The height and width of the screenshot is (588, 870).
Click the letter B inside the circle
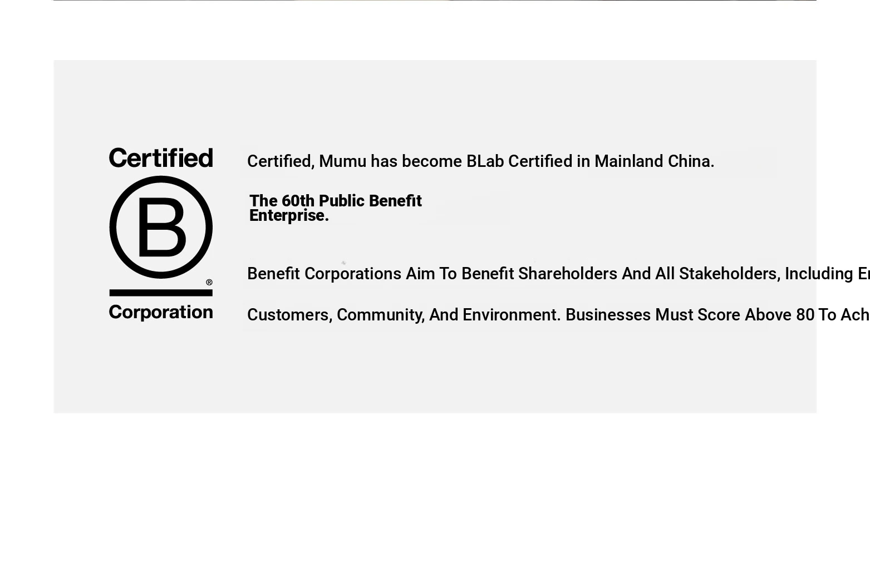click(161, 228)
